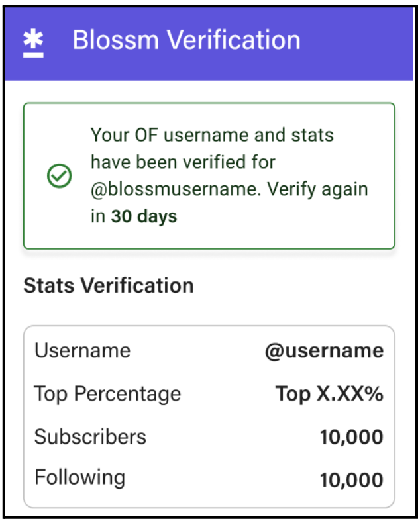Screen dimensions: 420x523
Task: Click 'Your OF username and stats' line
Action: pos(212,136)
